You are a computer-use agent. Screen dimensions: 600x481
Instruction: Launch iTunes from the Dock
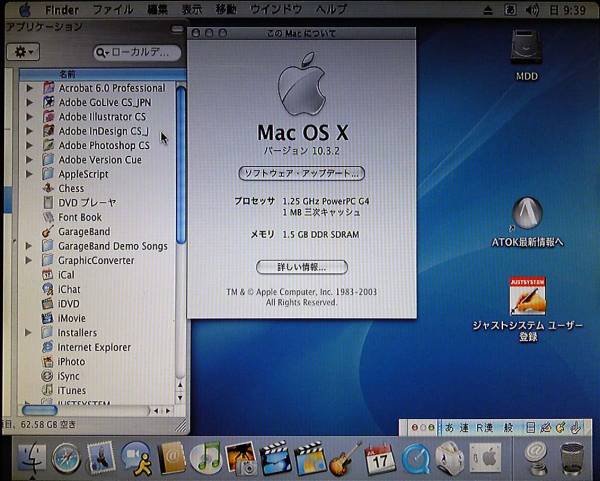coord(206,458)
